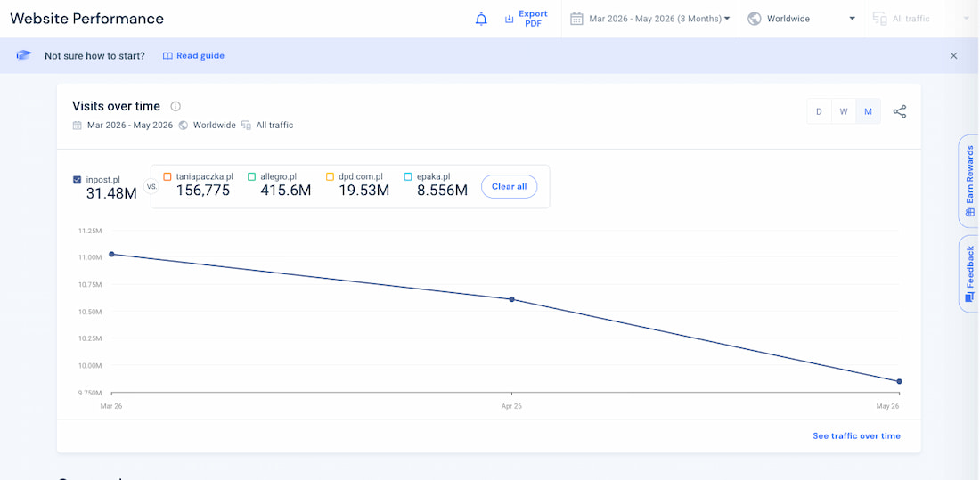Image resolution: width=980 pixels, height=480 pixels.
Task: Switch to daily (D) granularity
Action: (819, 111)
